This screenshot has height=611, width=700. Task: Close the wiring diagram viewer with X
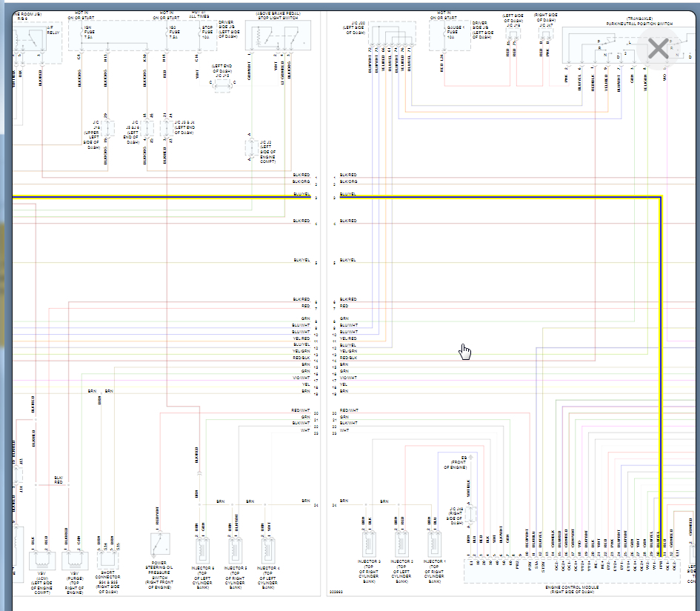[658, 48]
